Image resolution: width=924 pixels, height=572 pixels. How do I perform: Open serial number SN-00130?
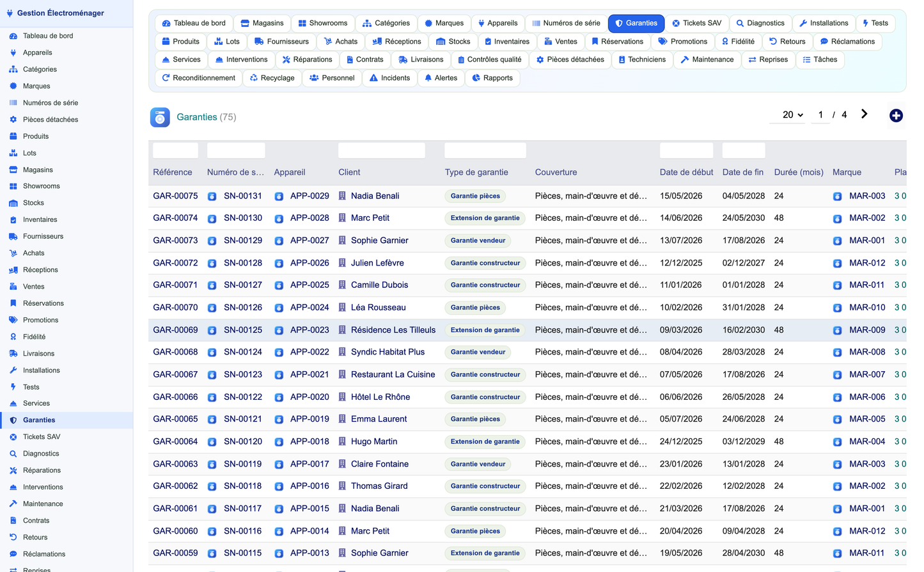[243, 218]
